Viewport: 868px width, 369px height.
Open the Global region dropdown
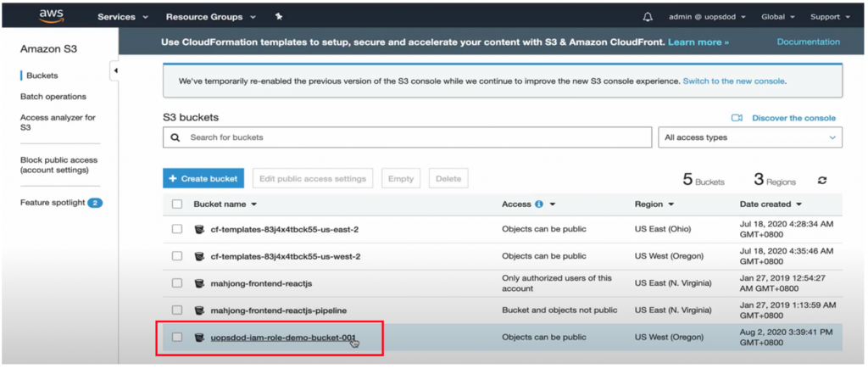(778, 17)
